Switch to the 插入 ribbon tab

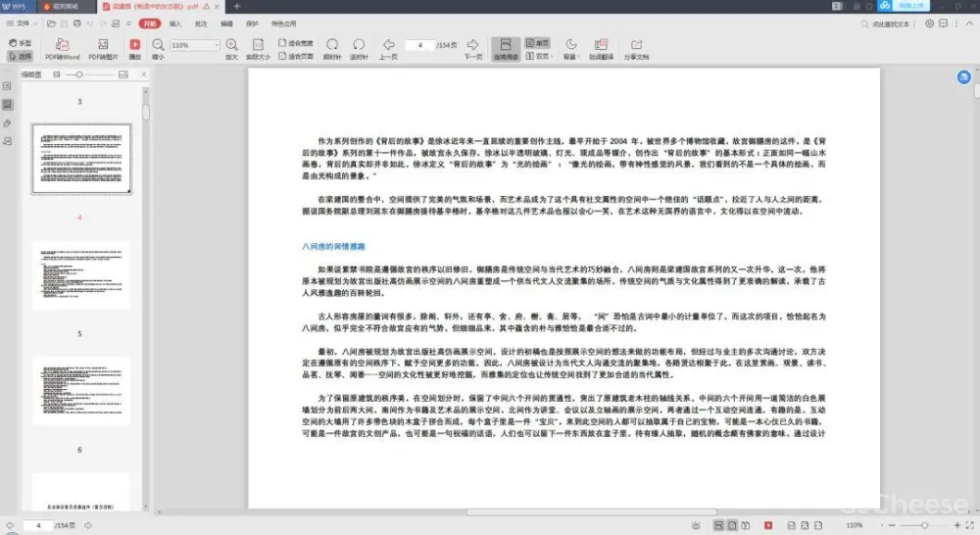click(x=174, y=22)
